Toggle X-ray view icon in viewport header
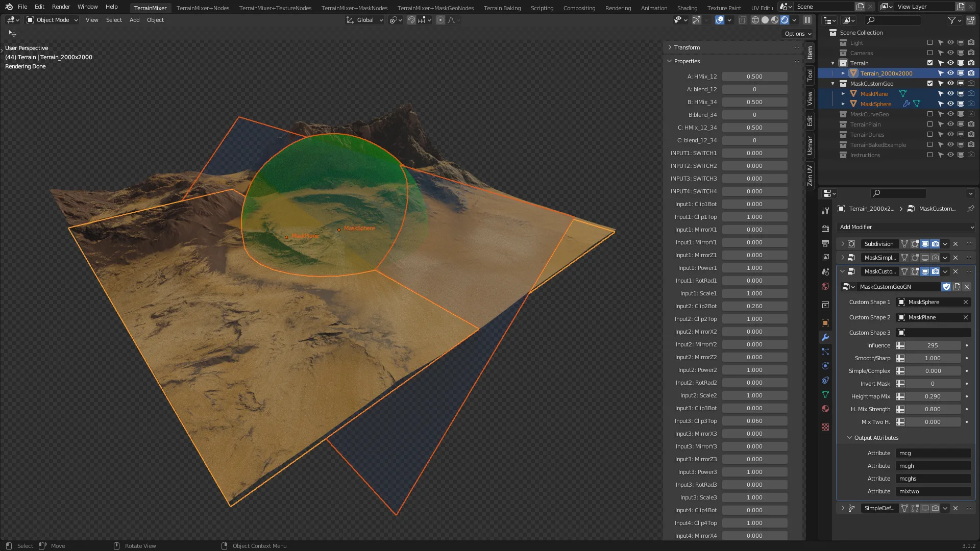This screenshot has height=551, width=980. pyautogui.click(x=743, y=20)
